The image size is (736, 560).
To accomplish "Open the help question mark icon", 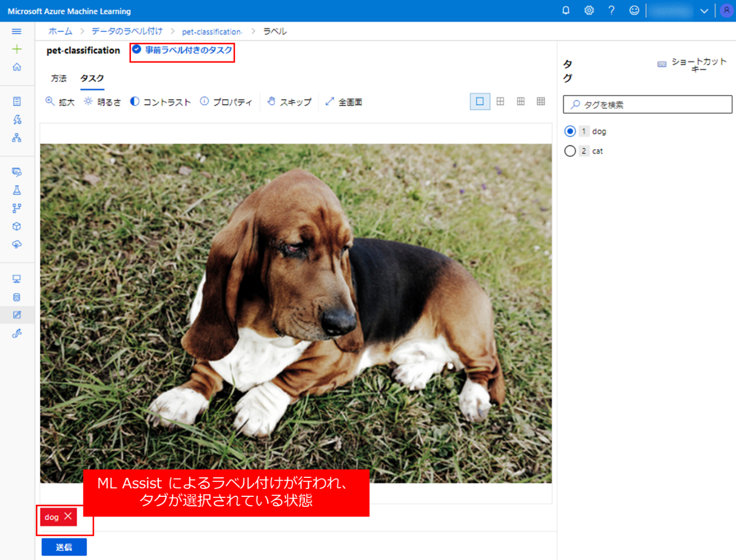I will click(611, 11).
